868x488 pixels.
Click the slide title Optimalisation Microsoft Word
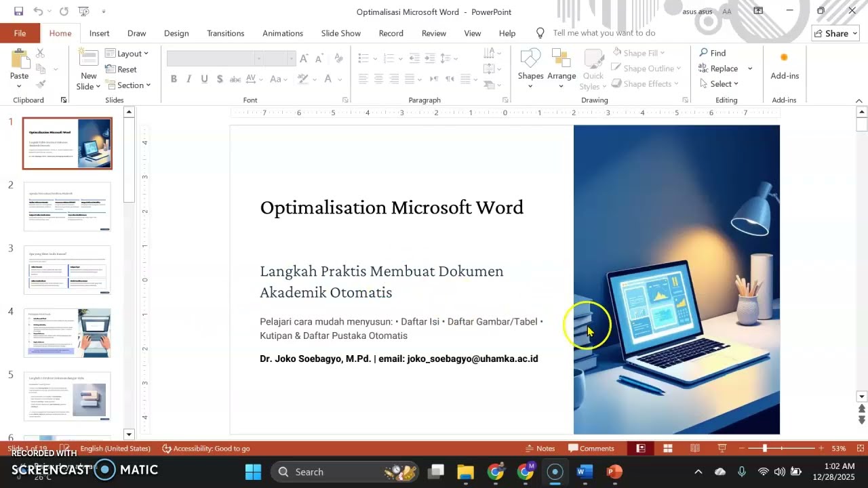(x=391, y=207)
